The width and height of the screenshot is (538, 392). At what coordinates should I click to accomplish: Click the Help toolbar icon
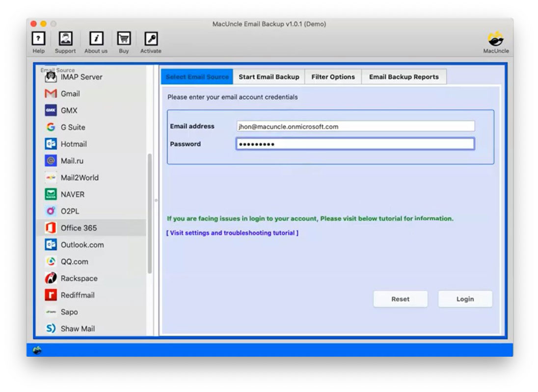click(38, 39)
